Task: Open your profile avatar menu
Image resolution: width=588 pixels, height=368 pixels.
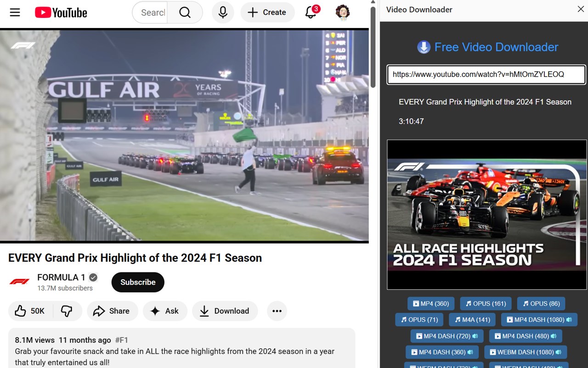Action: point(342,12)
